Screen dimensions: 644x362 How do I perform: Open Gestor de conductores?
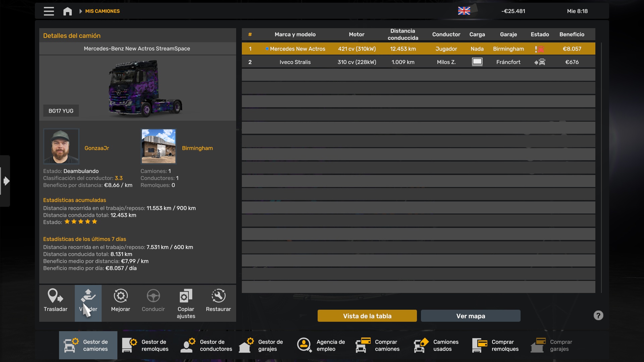(x=205, y=345)
